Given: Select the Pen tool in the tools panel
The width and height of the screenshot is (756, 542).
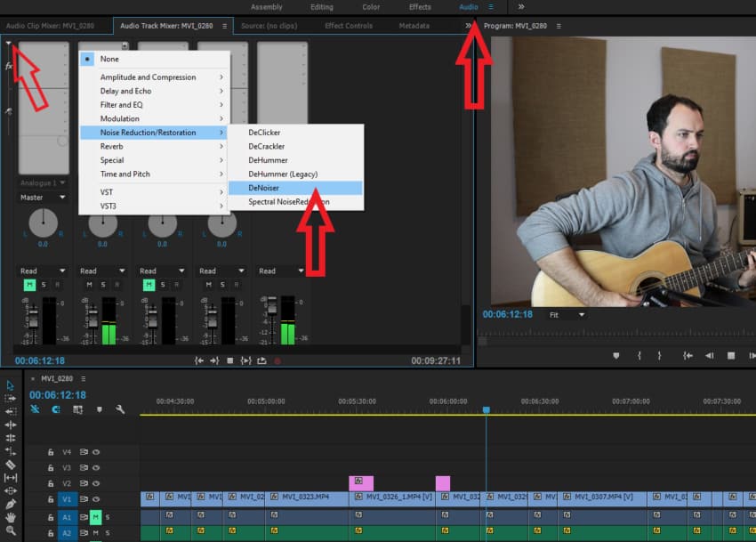Looking at the screenshot, I should [11, 504].
